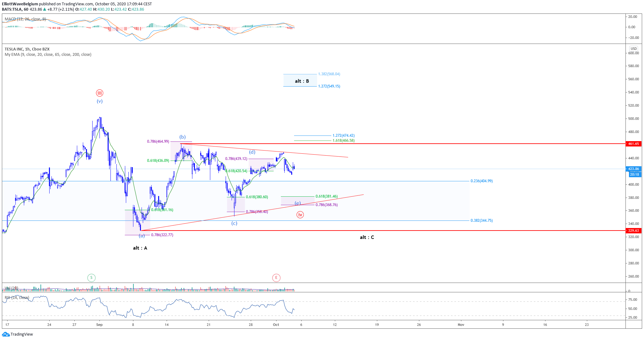This screenshot has height=340, width=644.
Task: Click the blue (d) wave label
Action: (252, 152)
